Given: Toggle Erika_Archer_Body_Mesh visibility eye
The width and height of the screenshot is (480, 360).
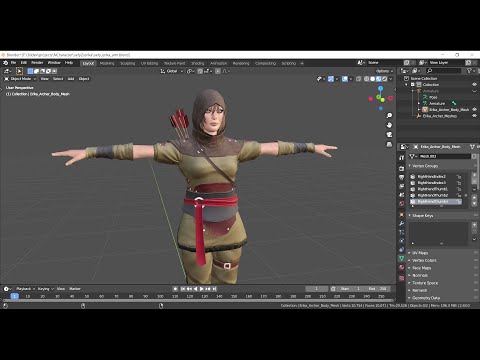Looking at the screenshot, I should pos(474,109).
